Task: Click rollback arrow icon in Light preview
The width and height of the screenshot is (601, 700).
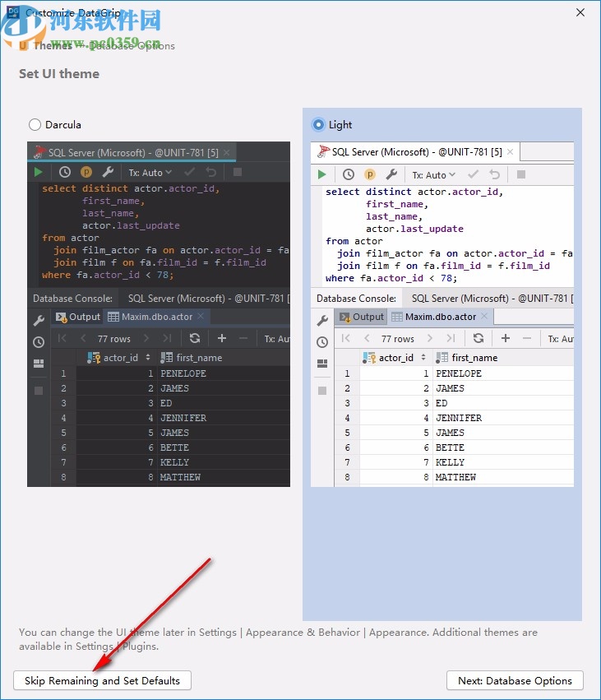Action: (x=494, y=174)
